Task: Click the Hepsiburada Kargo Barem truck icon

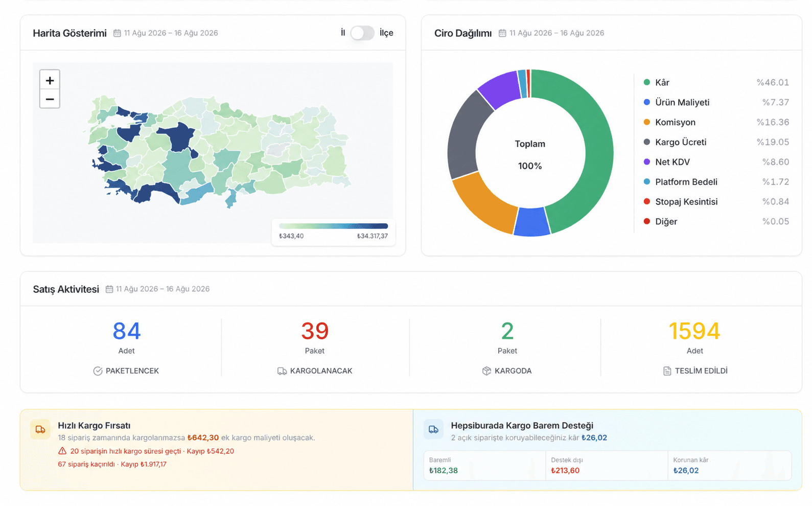Action: coord(433,430)
